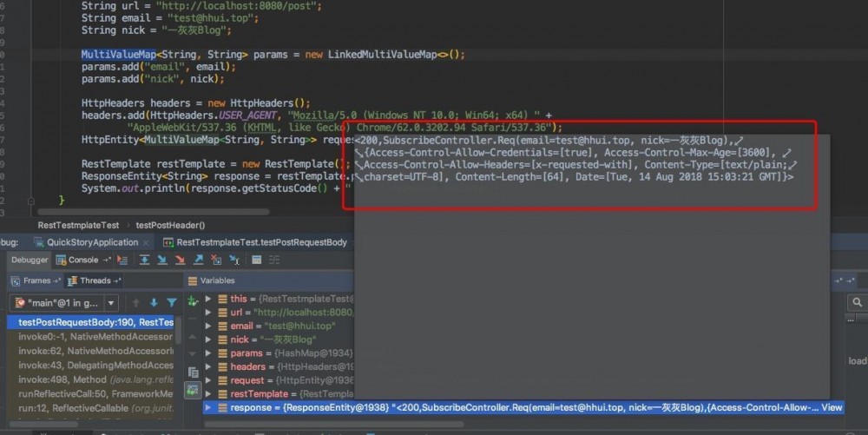The height and width of the screenshot is (435, 868).
Task: Click Evaluate Expression calculator icon
Action: tap(256, 260)
